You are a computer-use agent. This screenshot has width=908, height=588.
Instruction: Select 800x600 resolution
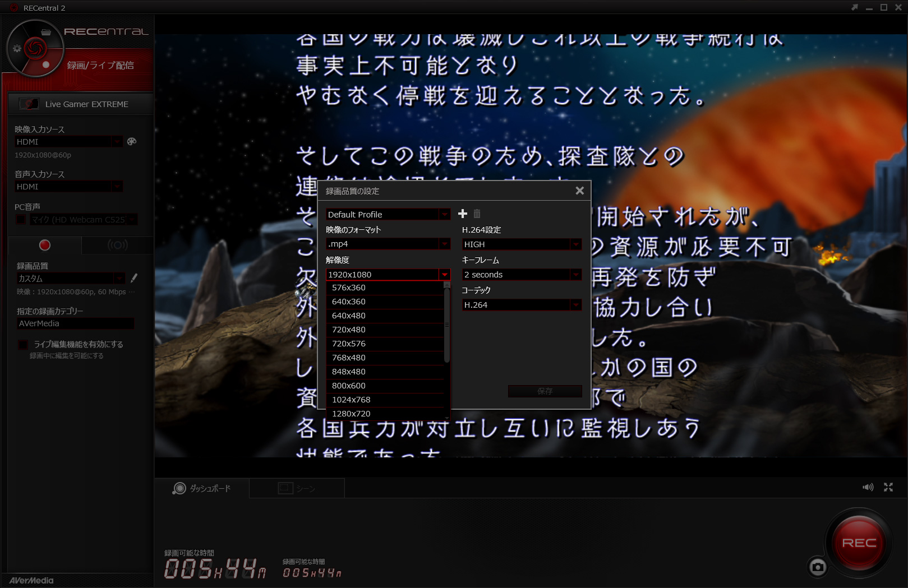click(x=385, y=386)
